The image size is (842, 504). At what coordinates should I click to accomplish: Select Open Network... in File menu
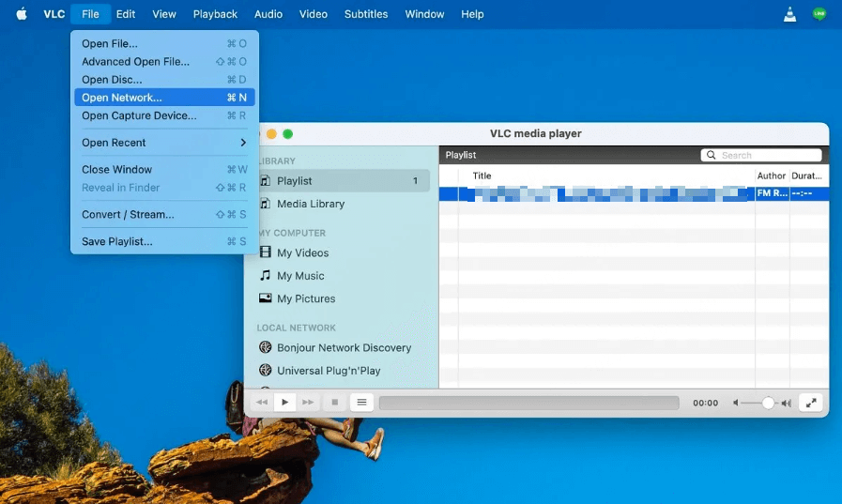(x=164, y=98)
